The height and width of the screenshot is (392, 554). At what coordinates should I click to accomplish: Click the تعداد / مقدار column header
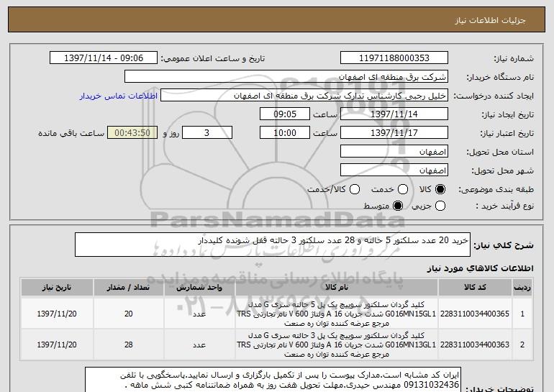pos(129,288)
